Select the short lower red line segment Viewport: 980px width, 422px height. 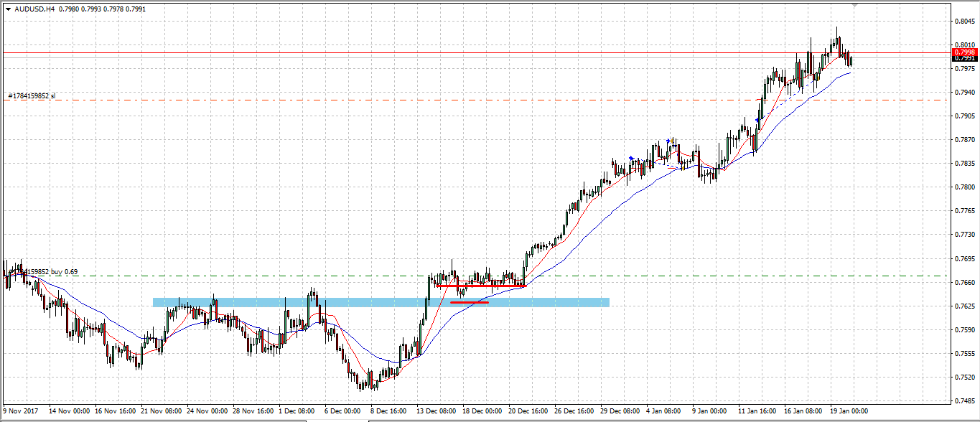tap(470, 302)
